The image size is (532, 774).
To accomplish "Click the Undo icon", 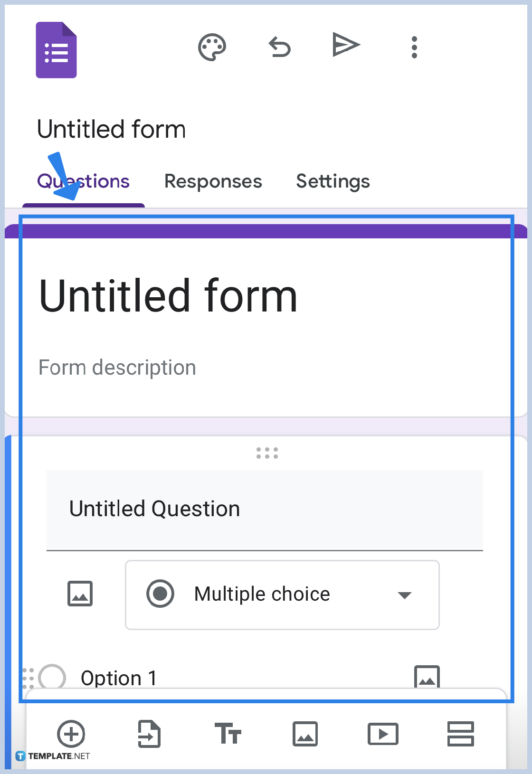I will pyautogui.click(x=279, y=47).
